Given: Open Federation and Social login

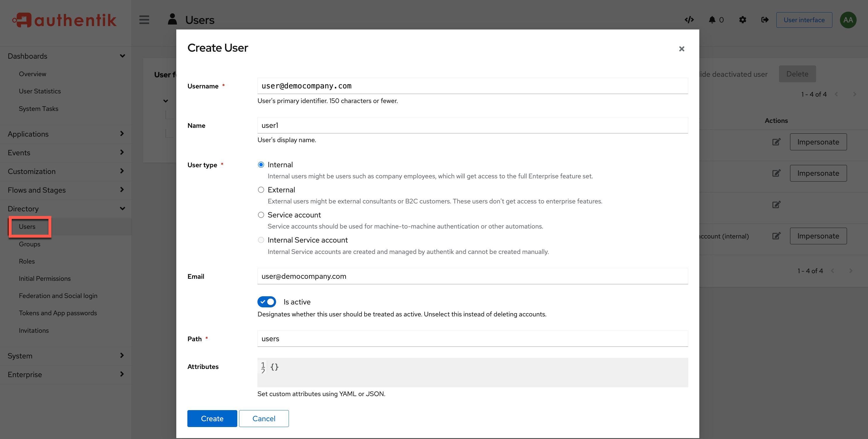Looking at the screenshot, I should click(58, 296).
